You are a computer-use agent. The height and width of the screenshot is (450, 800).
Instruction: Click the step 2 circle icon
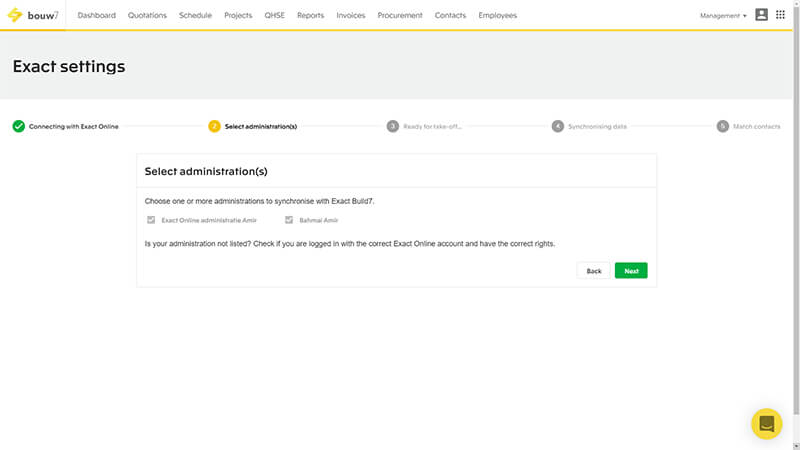tap(214, 126)
